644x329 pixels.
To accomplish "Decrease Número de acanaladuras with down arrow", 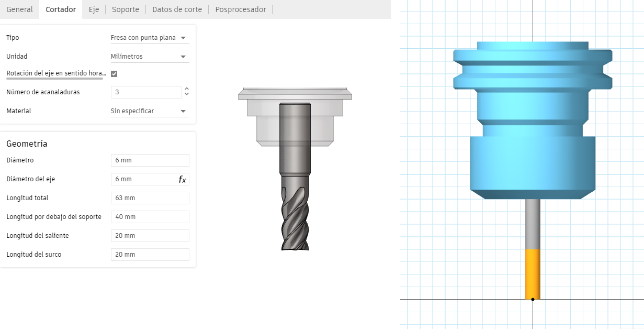I will pos(187,95).
